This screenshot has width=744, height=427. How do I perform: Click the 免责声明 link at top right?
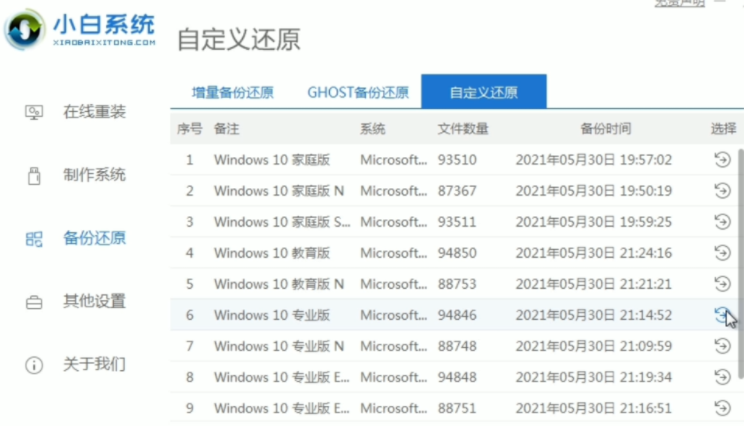(x=679, y=3)
